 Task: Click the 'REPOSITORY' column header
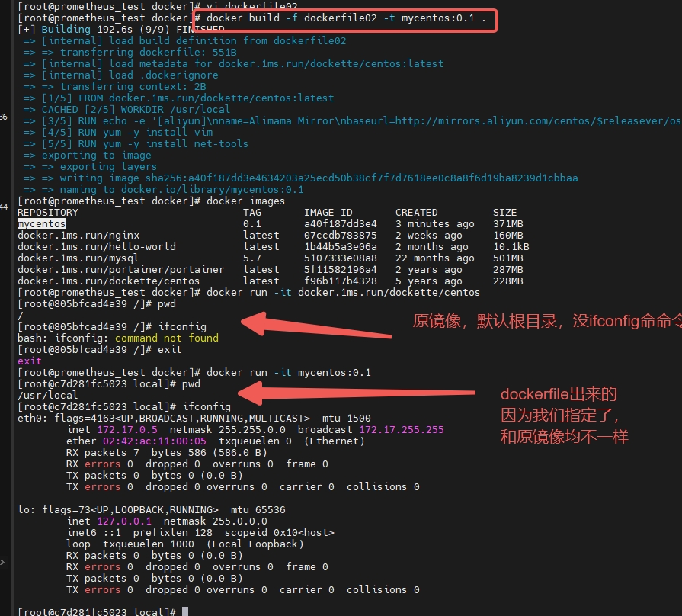pos(48,212)
